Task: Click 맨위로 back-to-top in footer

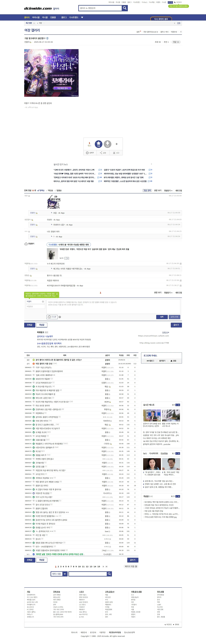Action: [x=176, y=625]
